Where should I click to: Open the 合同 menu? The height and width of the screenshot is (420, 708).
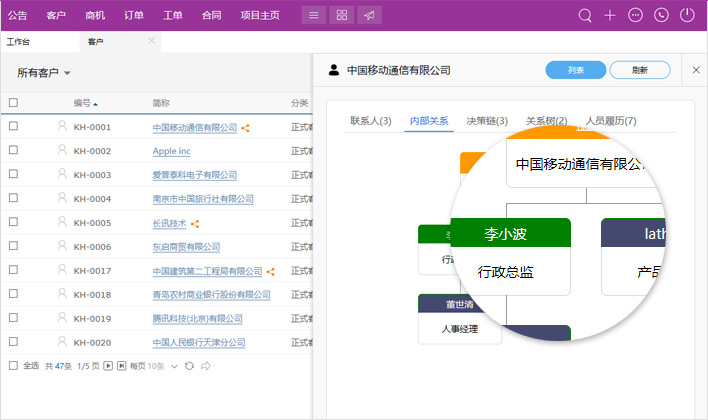click(211, 15)
